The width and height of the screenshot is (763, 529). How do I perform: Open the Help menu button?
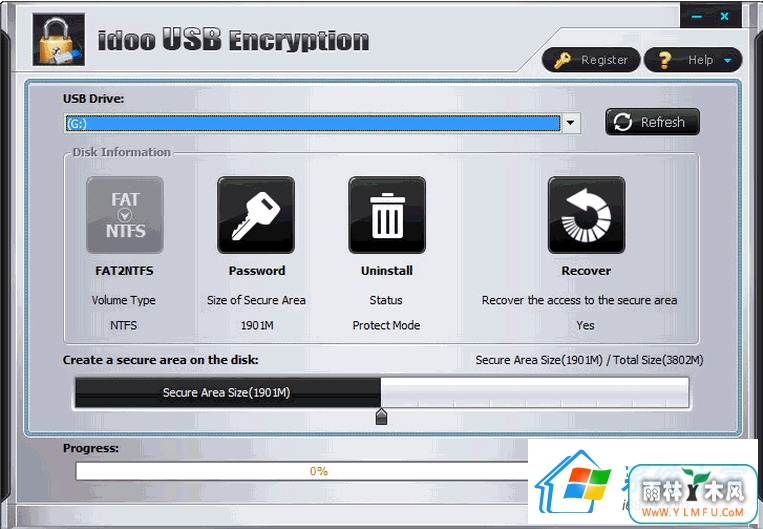[x=693, y=60]
